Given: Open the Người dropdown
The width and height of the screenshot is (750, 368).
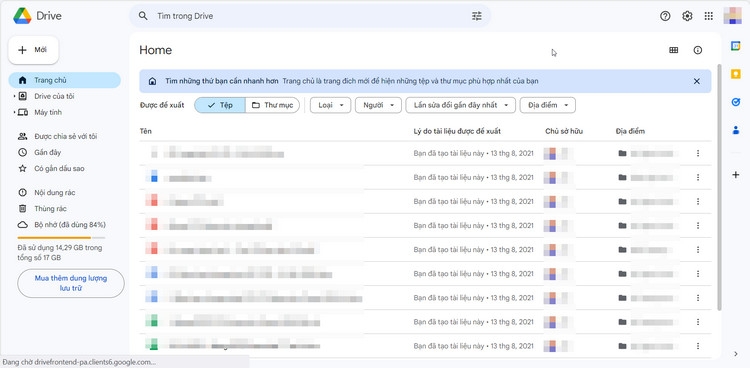Looking at the screenshot, I should click(x=378, y=105).
